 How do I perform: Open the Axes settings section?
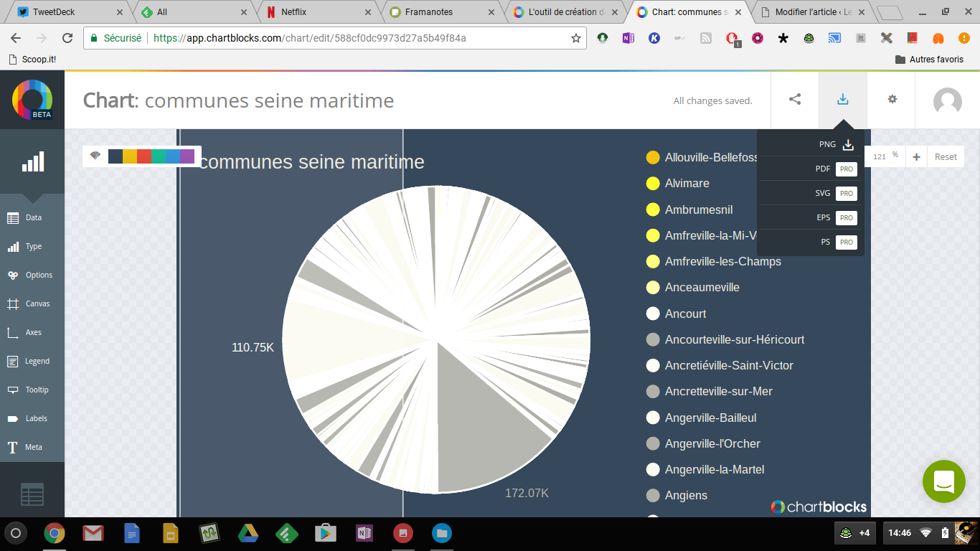[32, 332]
